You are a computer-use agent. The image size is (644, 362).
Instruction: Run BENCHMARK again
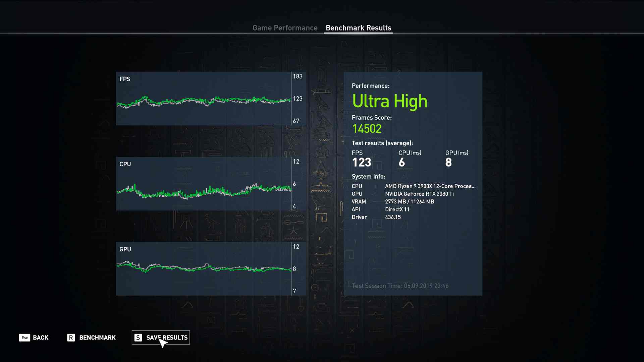[97, 338]
